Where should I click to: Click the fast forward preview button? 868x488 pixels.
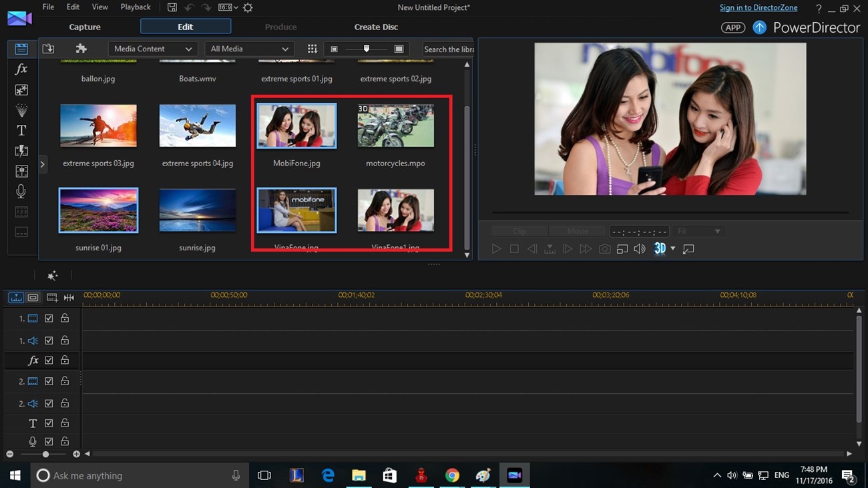tap(586, 249)
